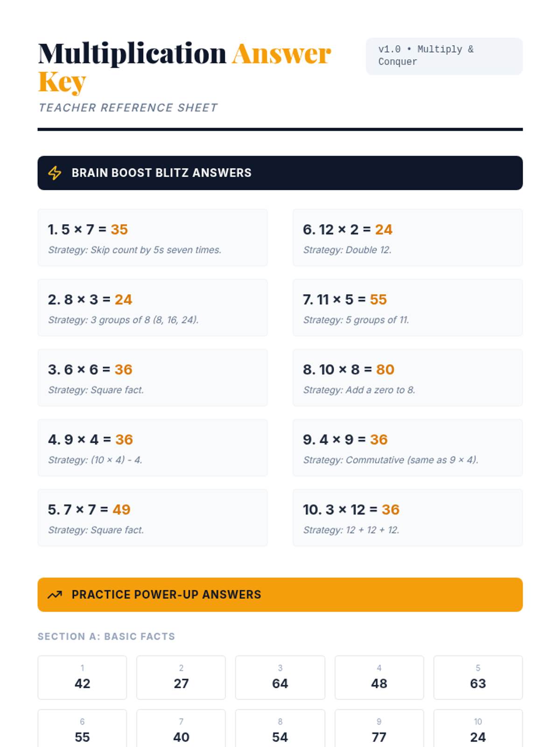Click the 7 × 7 = 49 card

[153, 518]
